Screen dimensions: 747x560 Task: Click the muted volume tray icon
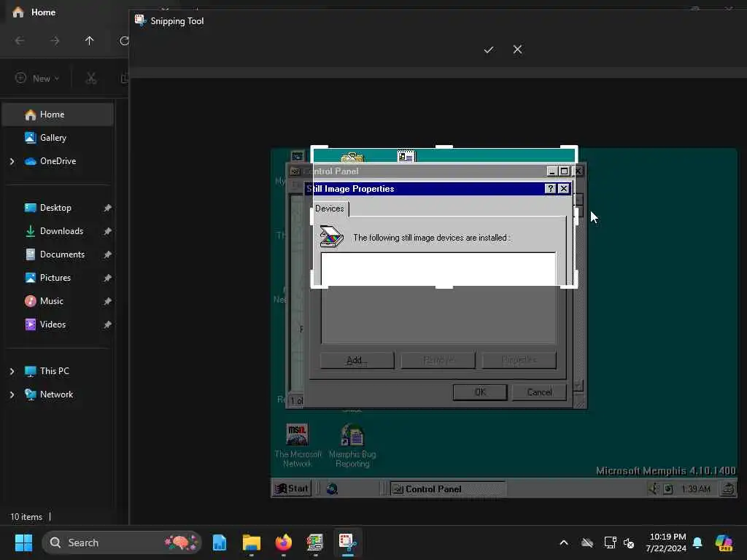629,542
